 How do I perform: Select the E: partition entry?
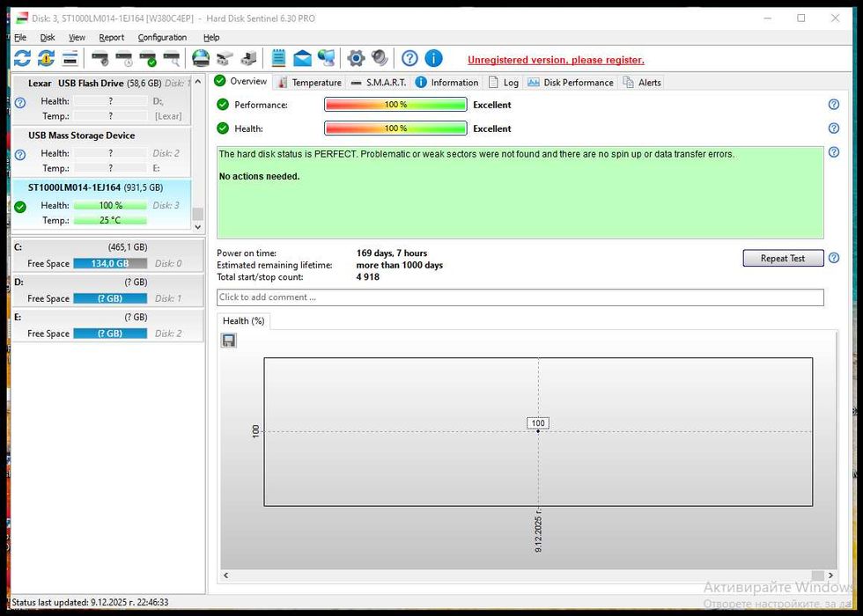click(x=107, y=326)
